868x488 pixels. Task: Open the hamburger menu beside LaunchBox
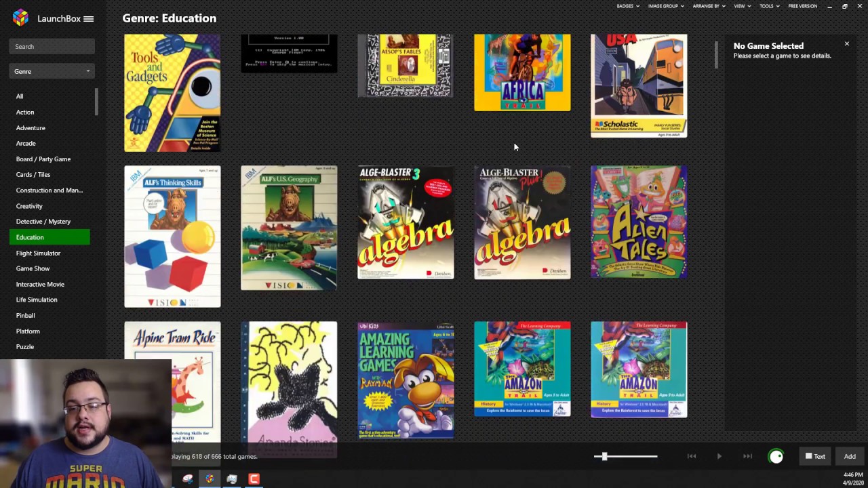(88, 19)
